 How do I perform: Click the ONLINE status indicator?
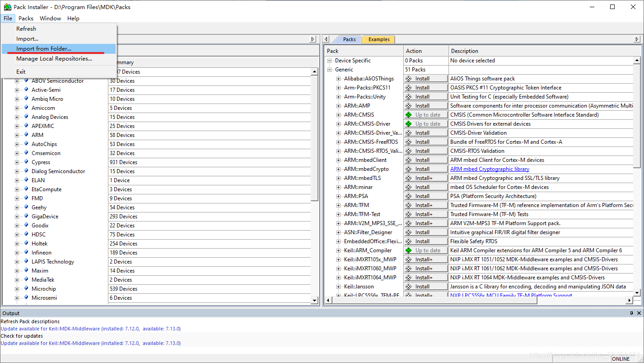621,359
